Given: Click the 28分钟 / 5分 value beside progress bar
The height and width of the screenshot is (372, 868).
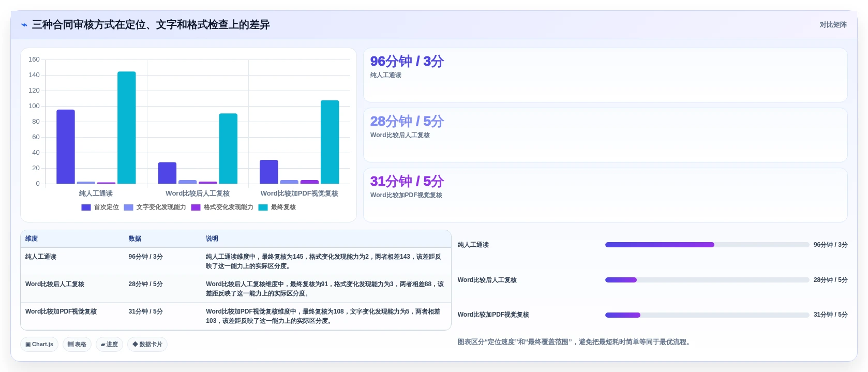Looking at the screenshot, I should (x=830, y=280).
